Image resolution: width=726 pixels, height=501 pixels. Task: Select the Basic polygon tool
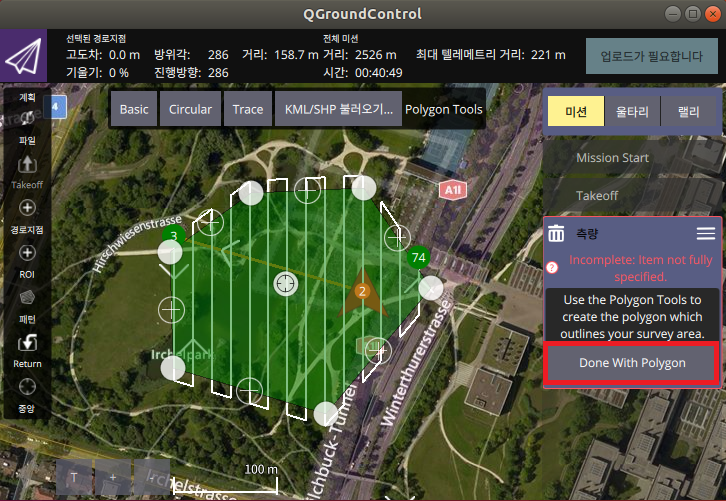point(134,109)
